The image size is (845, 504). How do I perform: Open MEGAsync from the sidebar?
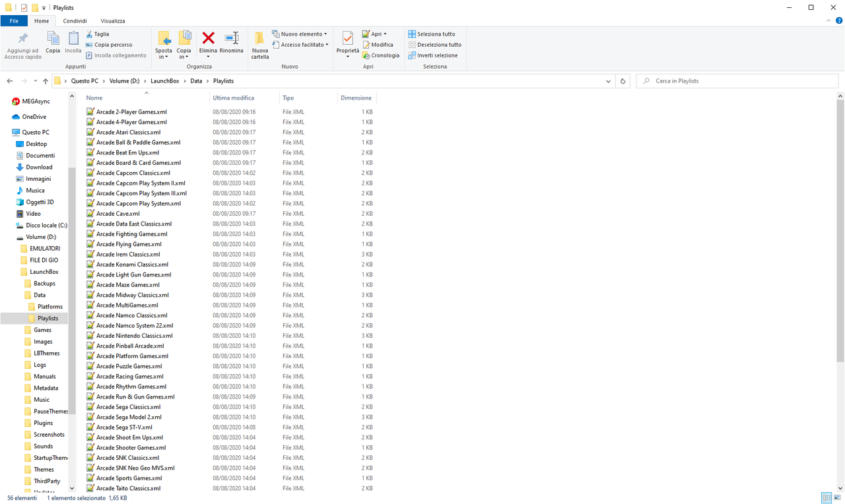pyautogui.click(x=36, y=101)
